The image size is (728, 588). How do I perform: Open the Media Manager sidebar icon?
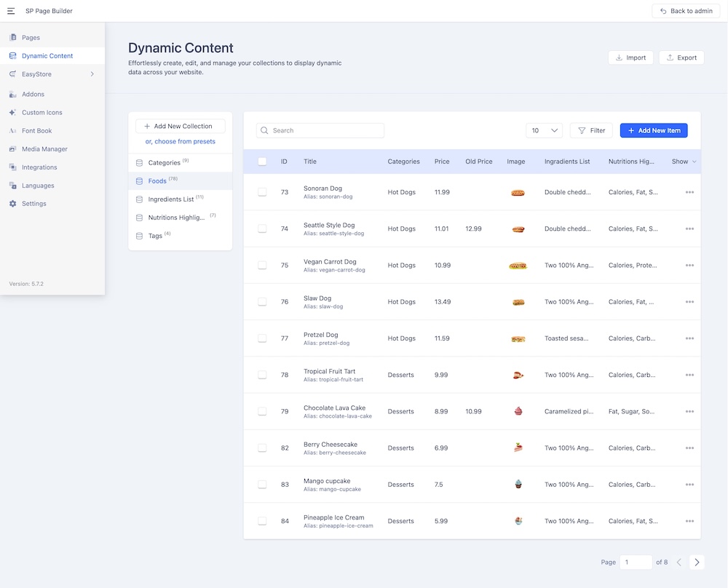(x=12, y=149)
